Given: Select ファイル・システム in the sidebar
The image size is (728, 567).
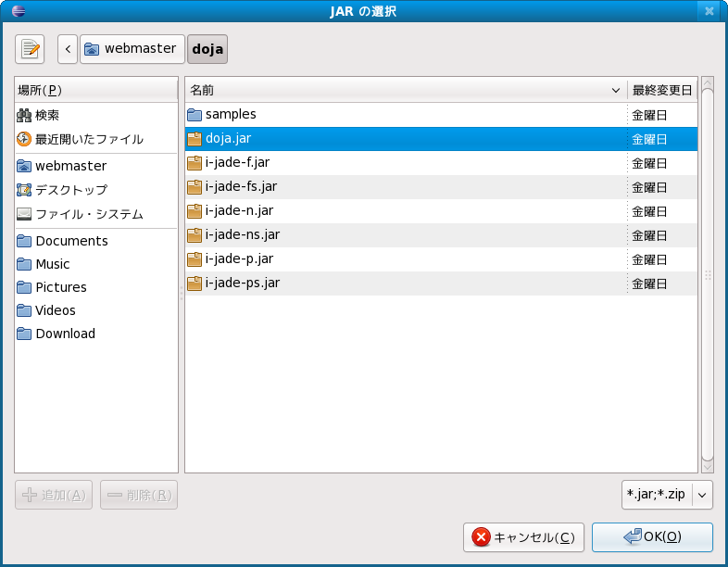Looking at the screenshot, I should (89, 214).
